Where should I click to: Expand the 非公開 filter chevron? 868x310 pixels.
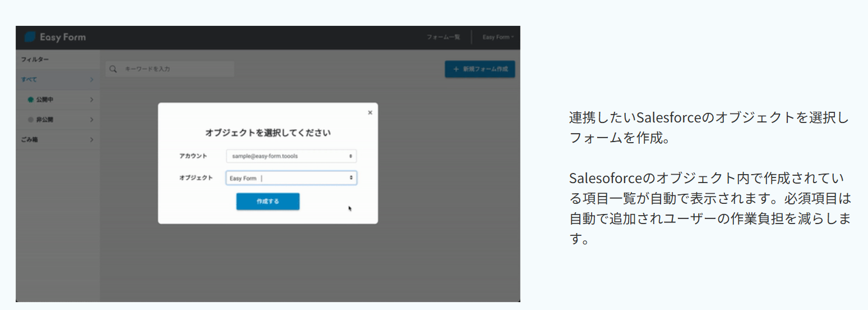pyautogui.click(x=91, y=120)
